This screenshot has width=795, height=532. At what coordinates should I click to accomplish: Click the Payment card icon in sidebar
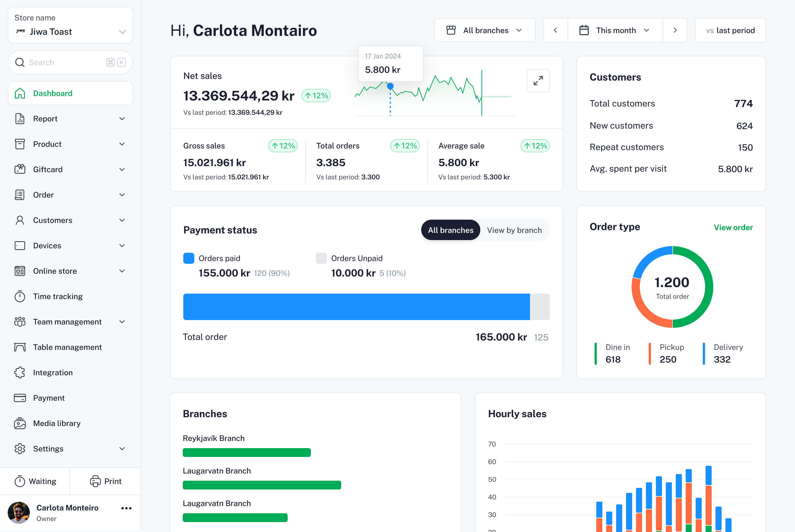pyautogui.click(x=20, y=398)
